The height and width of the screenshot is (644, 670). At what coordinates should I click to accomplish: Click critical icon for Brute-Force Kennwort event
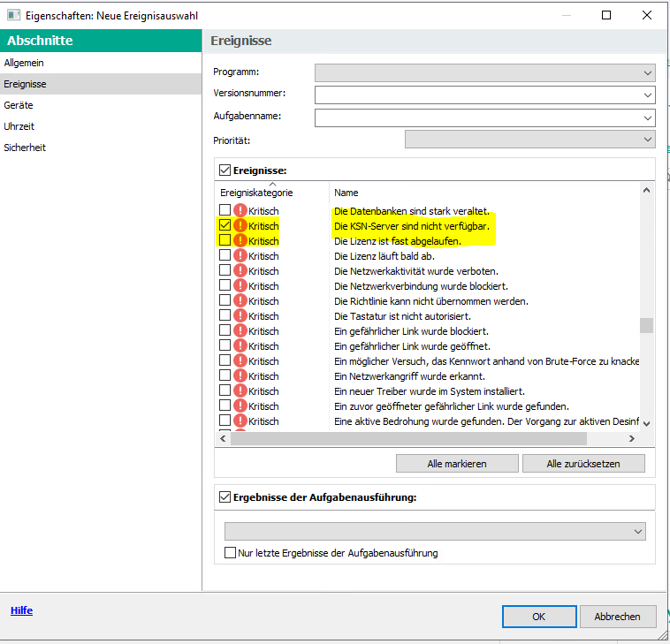click(x=240, y=360)
